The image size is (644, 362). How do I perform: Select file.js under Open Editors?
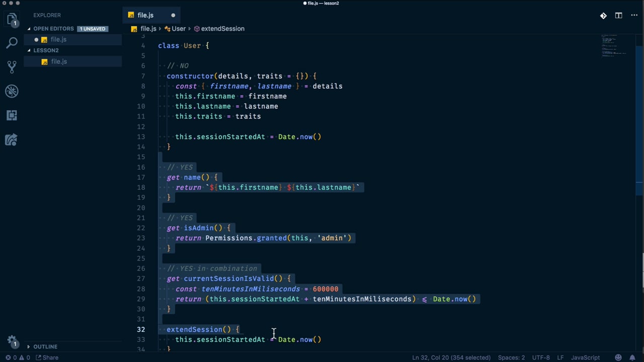tap(73, 39)
